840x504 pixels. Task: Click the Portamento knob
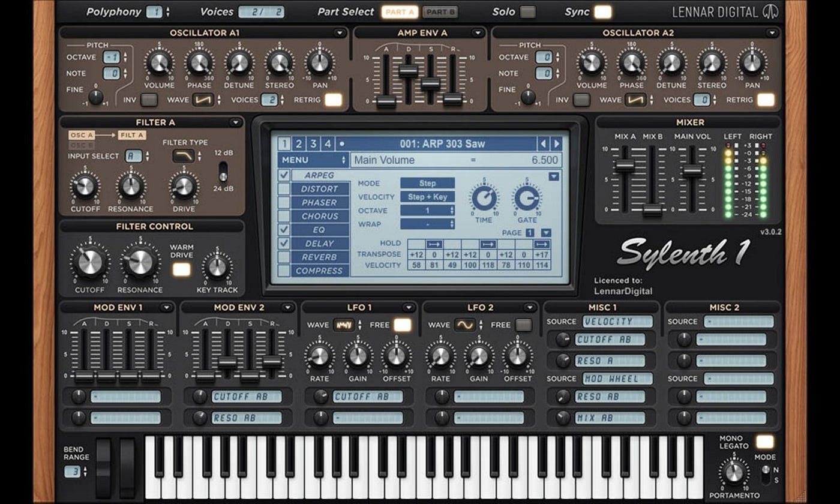click(x=733, y=471)
